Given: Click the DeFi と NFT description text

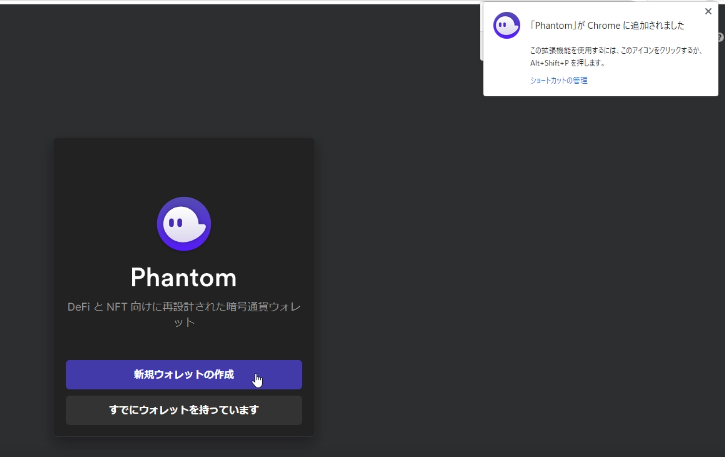Looking at the screenshot, I should tap(184, 314).
